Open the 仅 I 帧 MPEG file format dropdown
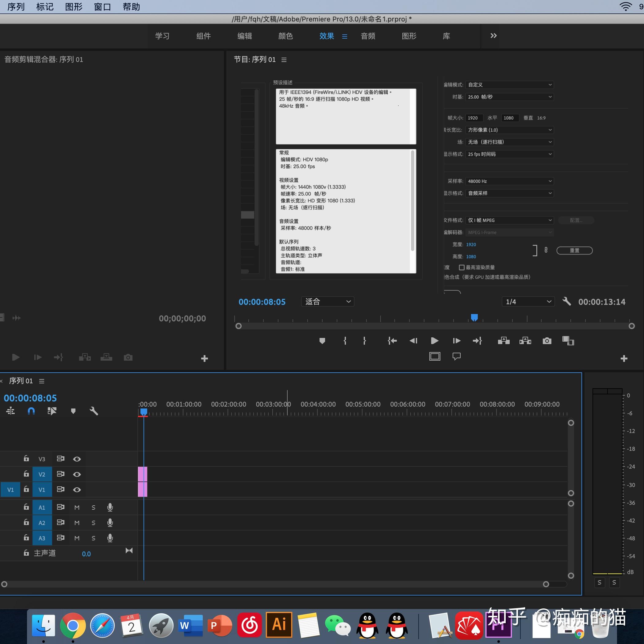Screen dimensions: 644x644 pyautogui.click(x=510, y=220)
